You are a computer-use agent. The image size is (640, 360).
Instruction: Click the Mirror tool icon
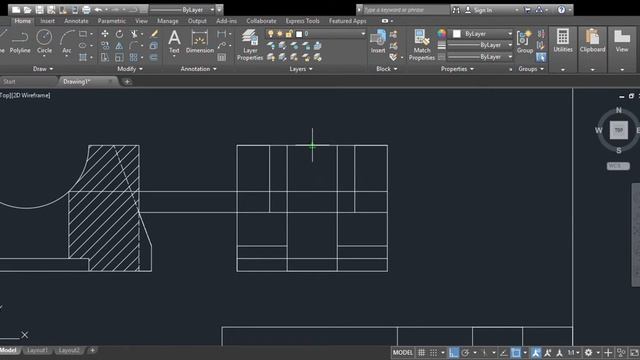(x=119, y=46)
